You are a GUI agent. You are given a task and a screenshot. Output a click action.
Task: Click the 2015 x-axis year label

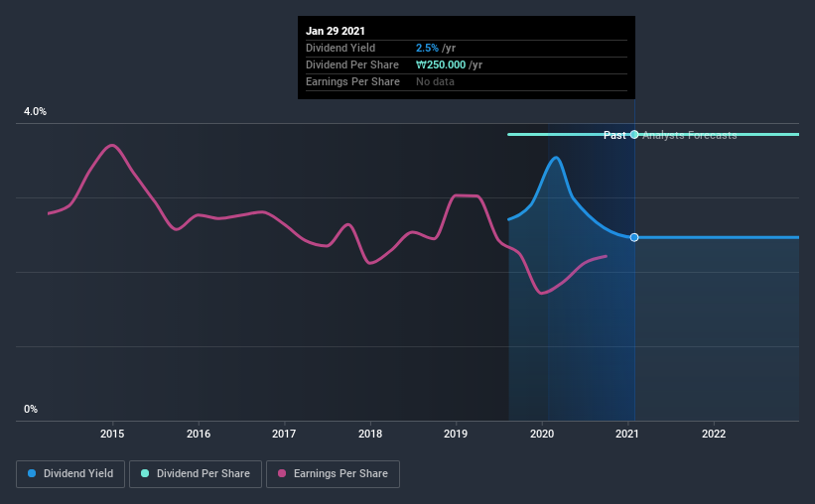coord(112,434)
